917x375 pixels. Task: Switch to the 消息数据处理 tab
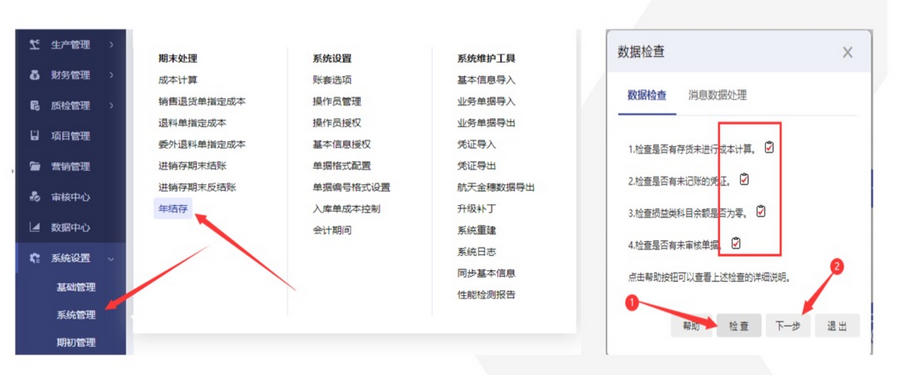click(x=717, y=95)
